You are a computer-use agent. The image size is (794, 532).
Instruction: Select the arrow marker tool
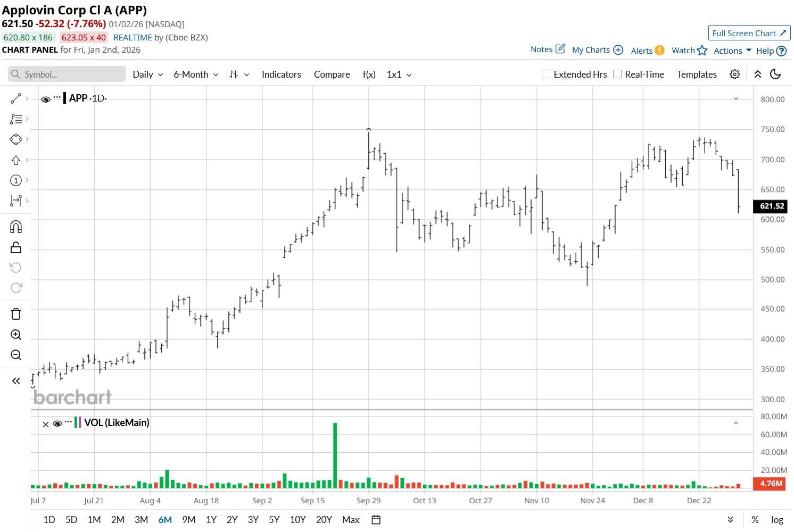(x=16, y=160)
